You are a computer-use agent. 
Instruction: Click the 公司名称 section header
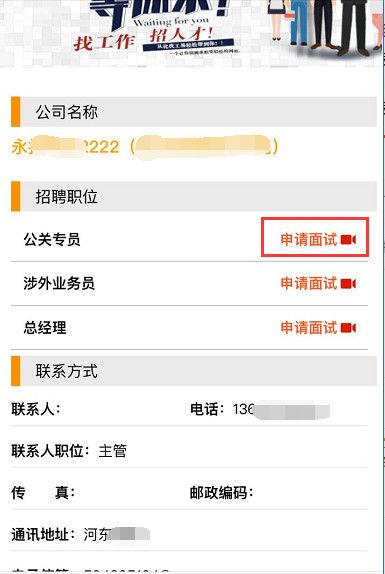point(194,112)
